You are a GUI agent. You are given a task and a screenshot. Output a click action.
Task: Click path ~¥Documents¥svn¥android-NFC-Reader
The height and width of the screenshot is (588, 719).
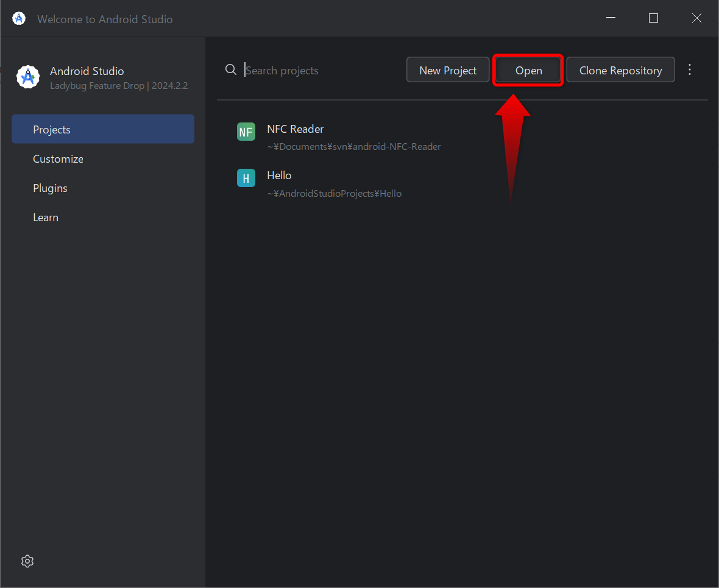[354, 147]
